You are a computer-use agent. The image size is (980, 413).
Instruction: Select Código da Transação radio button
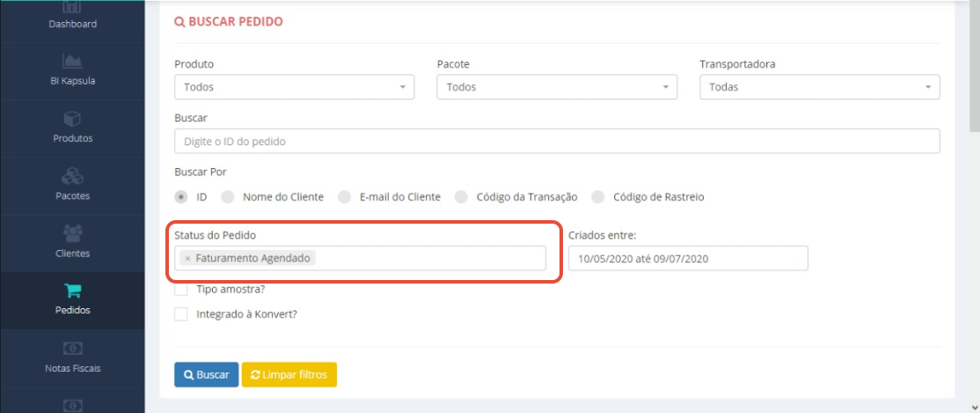[x=461, y=197]
